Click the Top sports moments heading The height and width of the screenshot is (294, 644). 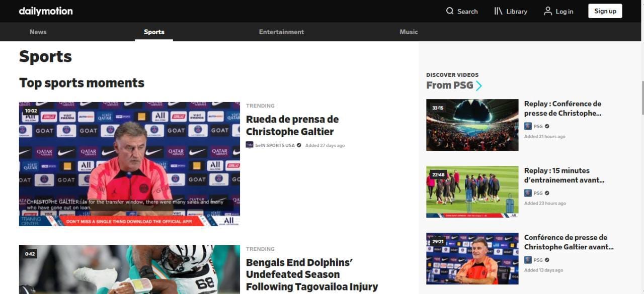point(82,83)
